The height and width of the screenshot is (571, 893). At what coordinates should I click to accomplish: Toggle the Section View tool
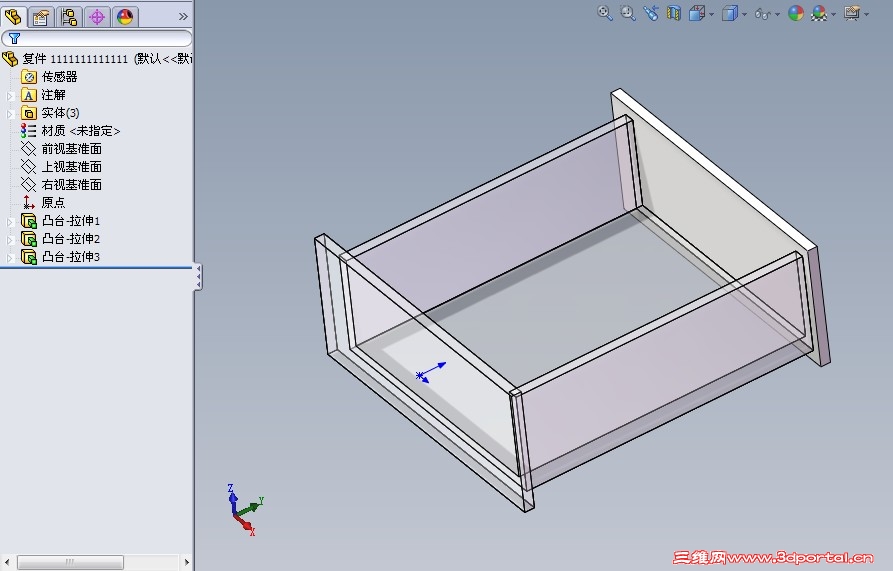click(x=674, y=13)
